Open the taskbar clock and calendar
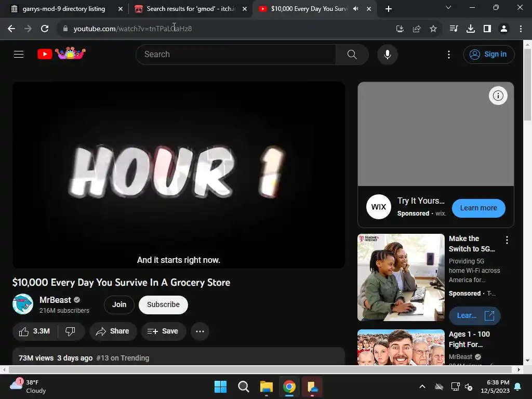 click(x=495, y=387)
